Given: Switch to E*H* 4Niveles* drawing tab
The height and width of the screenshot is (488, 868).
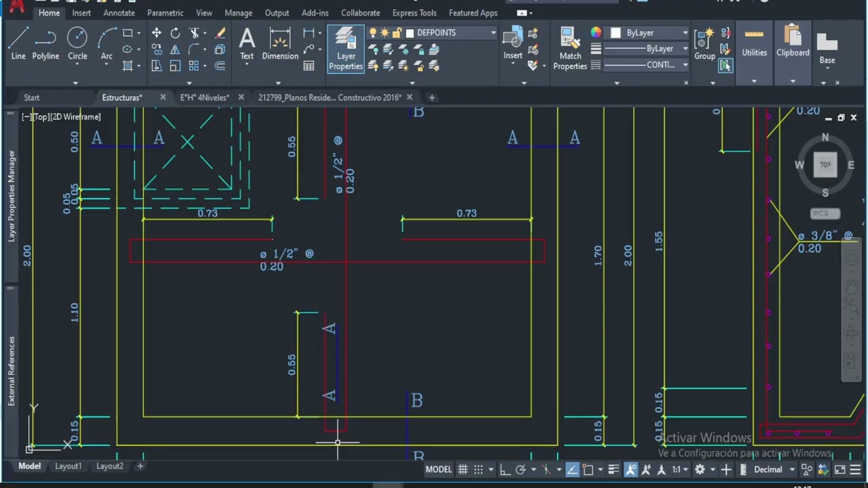Looking at the screenshot, I should [205, 98].
